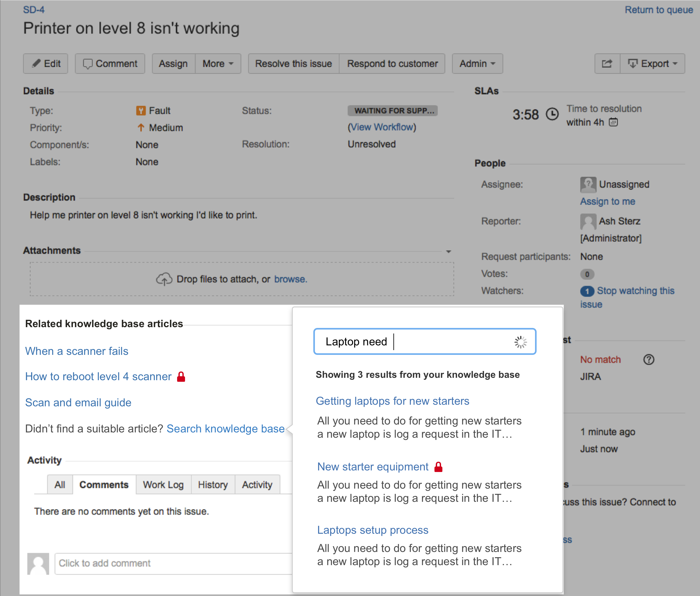
Task: Click the Resolve this issue button
Action: point(292,64)
